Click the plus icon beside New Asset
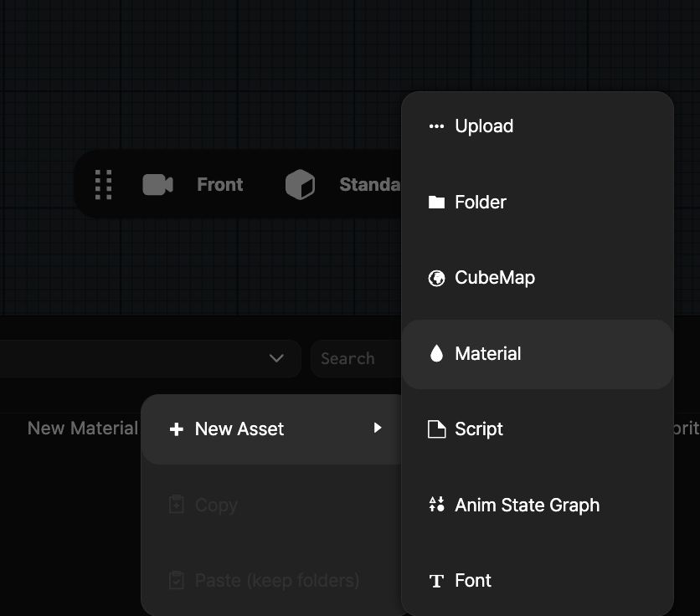 (176, 429)
